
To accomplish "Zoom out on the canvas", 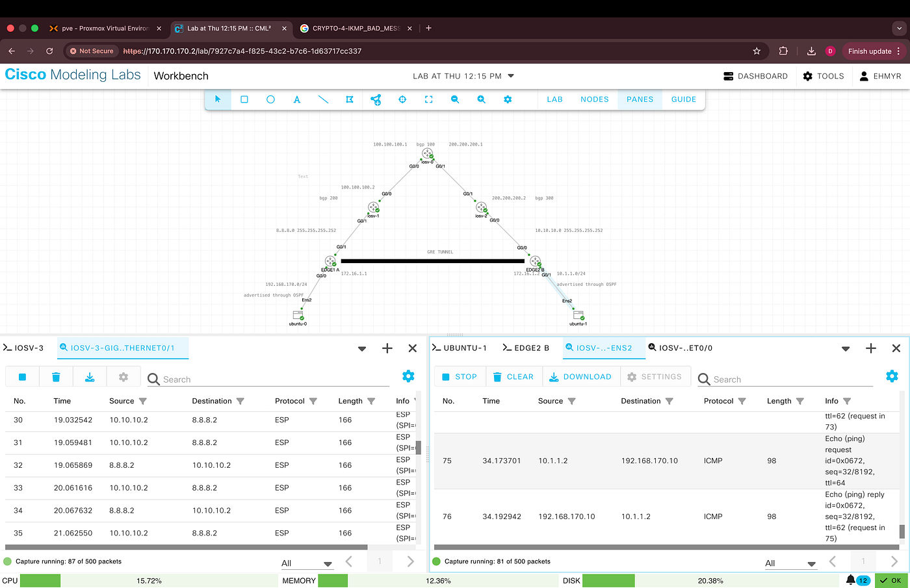I will click(455, 99).
